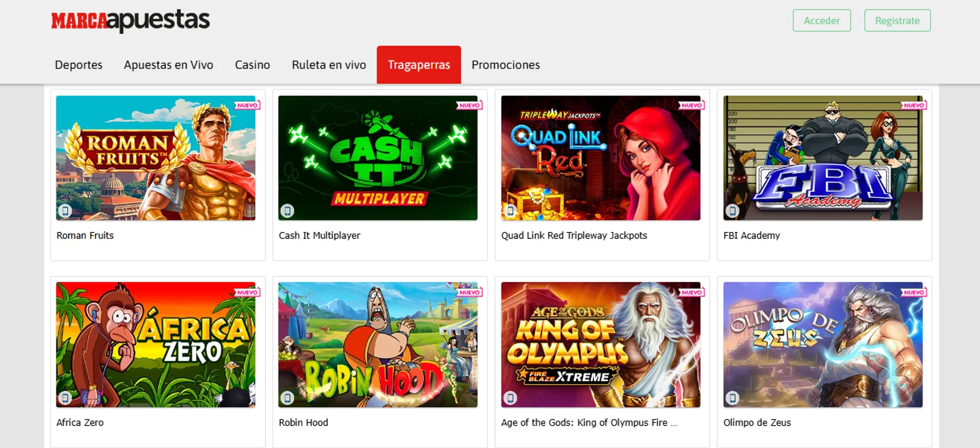The image size is (980, 448).
Task: Click the mobile icon on Olimpo de Zeus
Action: (x=732, y=397)
